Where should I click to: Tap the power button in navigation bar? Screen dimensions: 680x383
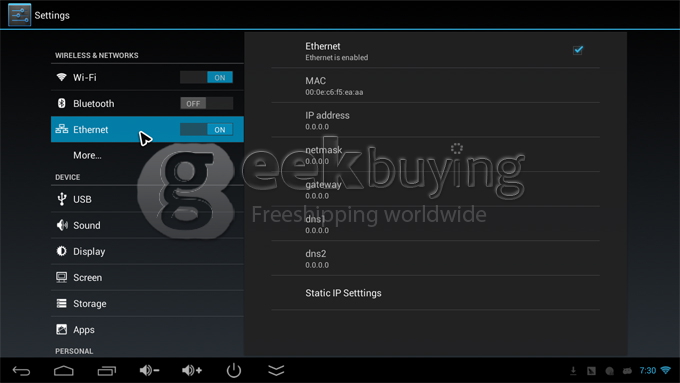[x=234, y=370]
